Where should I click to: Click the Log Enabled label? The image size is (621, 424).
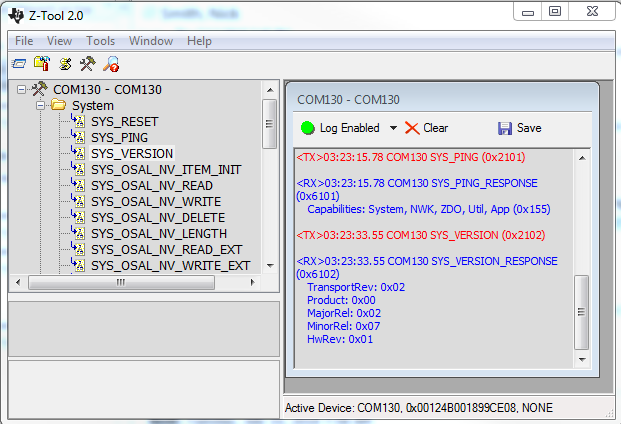(x=350, y=128)
